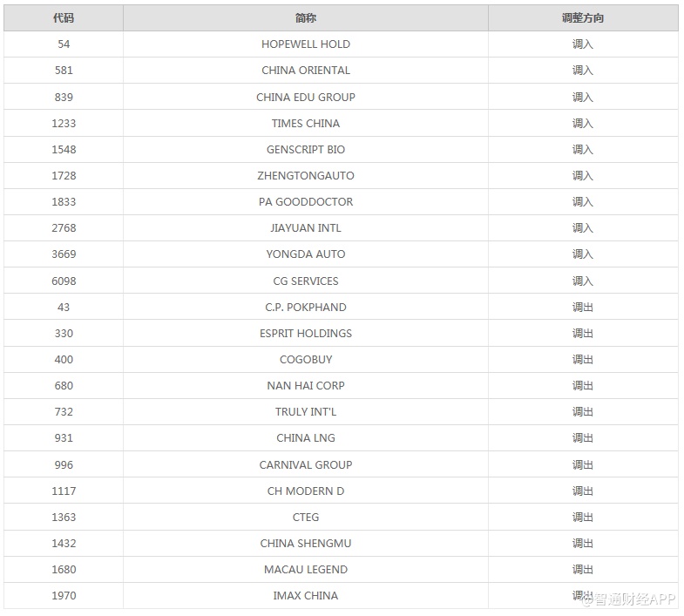The height and width of the screenshot is (616, 684).
Task: Click 调出 in the ESPRIT HOLDINGS row
Action: [582, 333]
